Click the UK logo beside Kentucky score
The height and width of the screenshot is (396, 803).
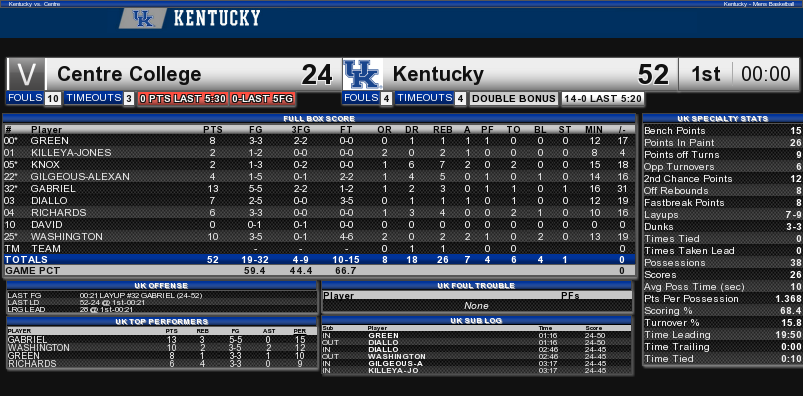click(363, 74)
